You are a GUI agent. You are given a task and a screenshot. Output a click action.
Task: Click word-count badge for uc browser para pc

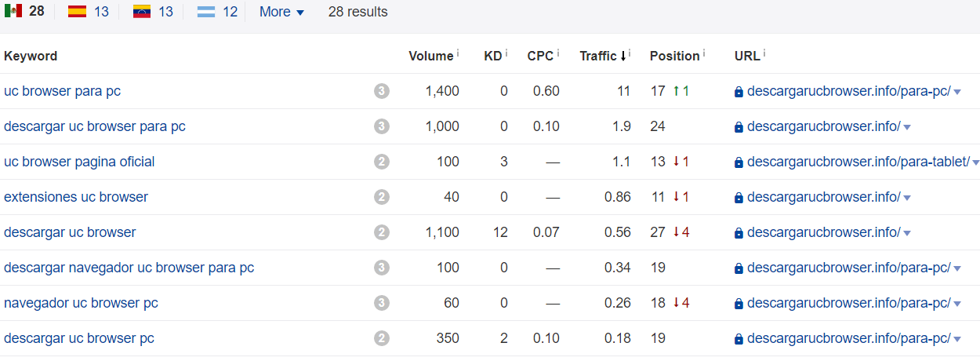[x=382, y=91]
